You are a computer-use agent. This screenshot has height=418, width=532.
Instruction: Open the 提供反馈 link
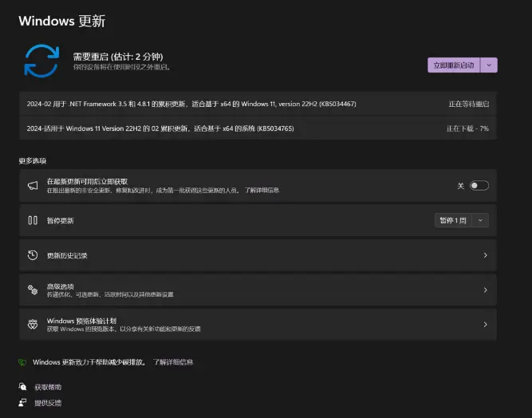click(48, 403)
